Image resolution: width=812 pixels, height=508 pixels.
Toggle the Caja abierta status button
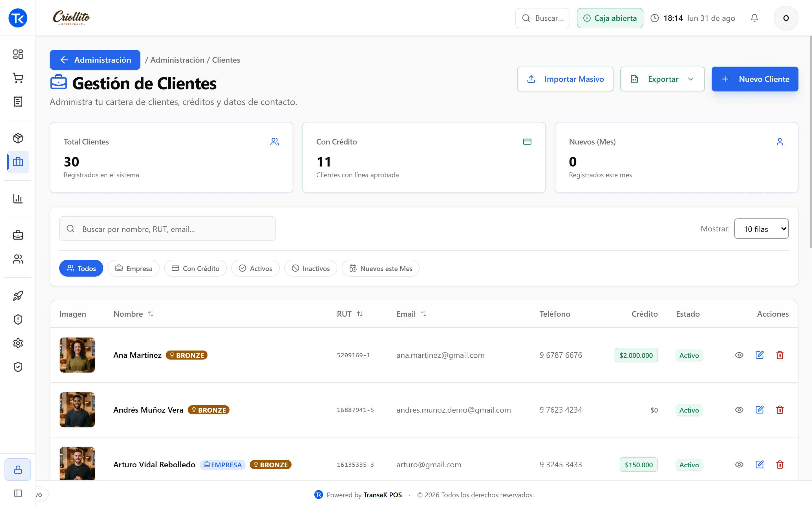point(610,18)
